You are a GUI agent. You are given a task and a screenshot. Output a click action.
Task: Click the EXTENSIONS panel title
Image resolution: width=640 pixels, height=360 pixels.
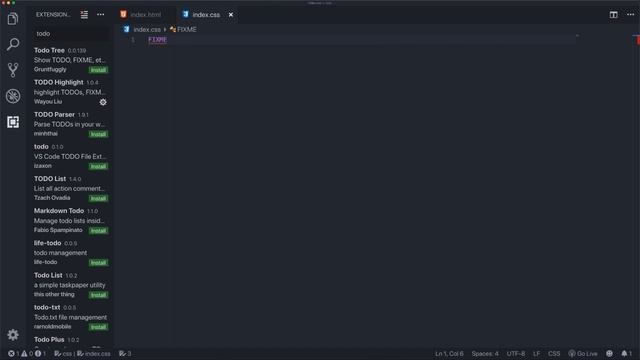coord(53,15)
